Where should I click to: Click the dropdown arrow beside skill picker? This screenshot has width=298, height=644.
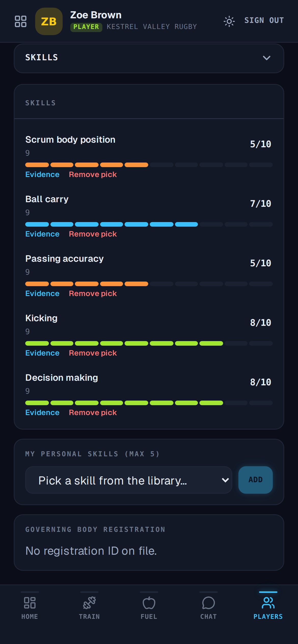point(225,480)
